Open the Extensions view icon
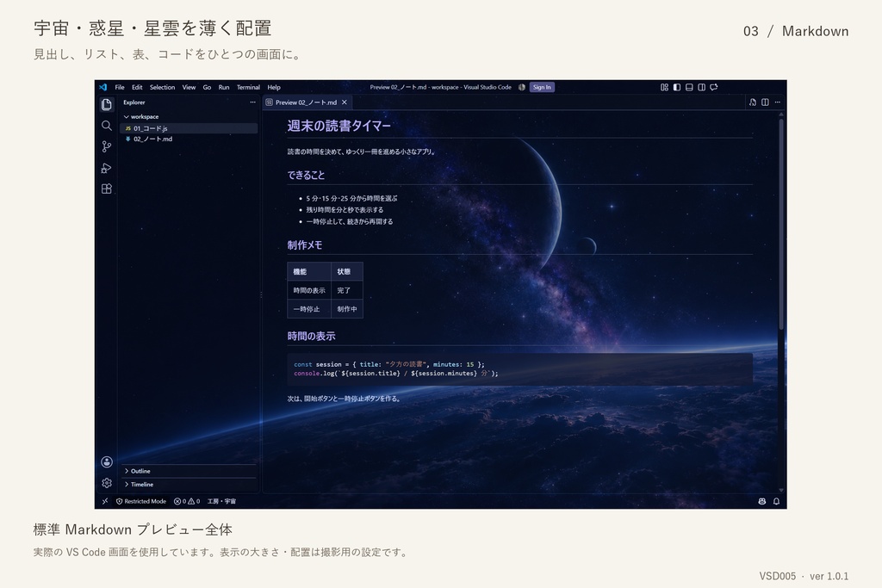 pos(106,189)
